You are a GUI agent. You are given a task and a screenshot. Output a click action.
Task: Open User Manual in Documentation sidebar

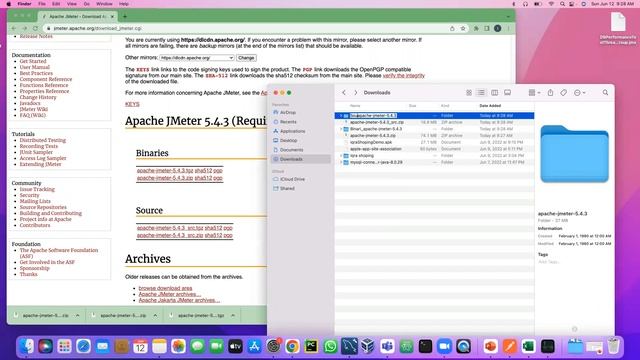35,67
